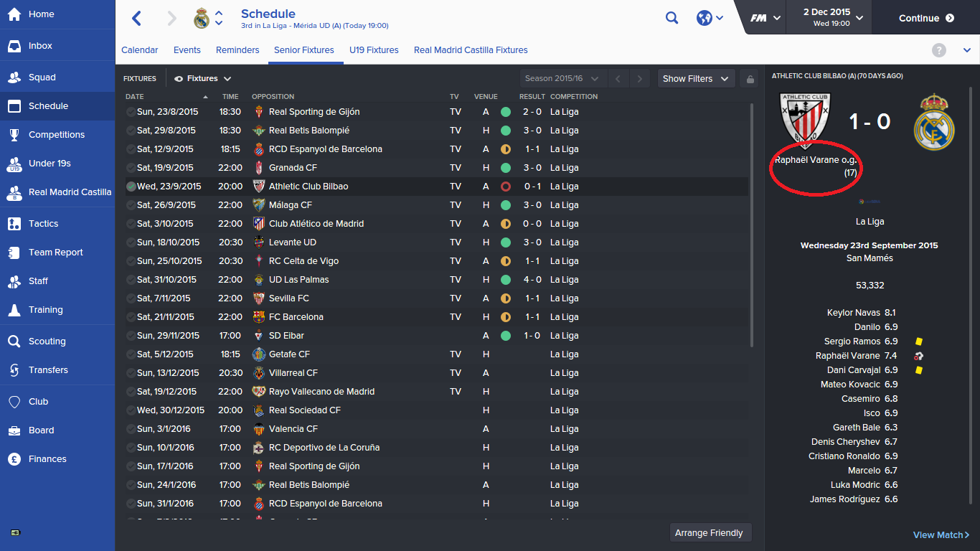Open Tactics from the sidebar
980x551 pixels.
(43, 224)
